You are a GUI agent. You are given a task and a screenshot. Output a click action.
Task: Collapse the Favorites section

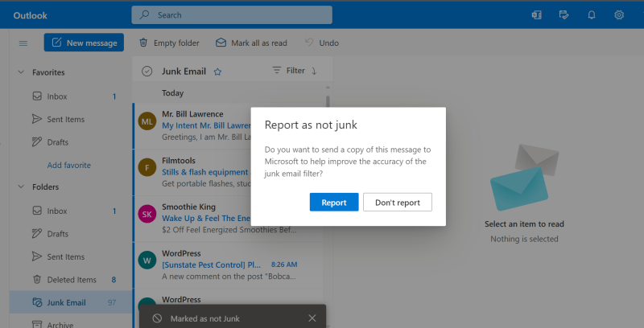[21, 72]
